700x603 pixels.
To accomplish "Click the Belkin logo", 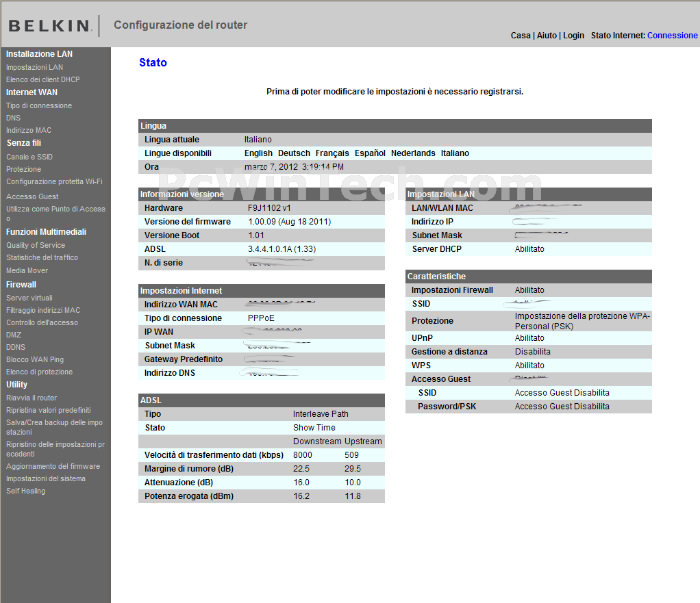I will (50, 25).
